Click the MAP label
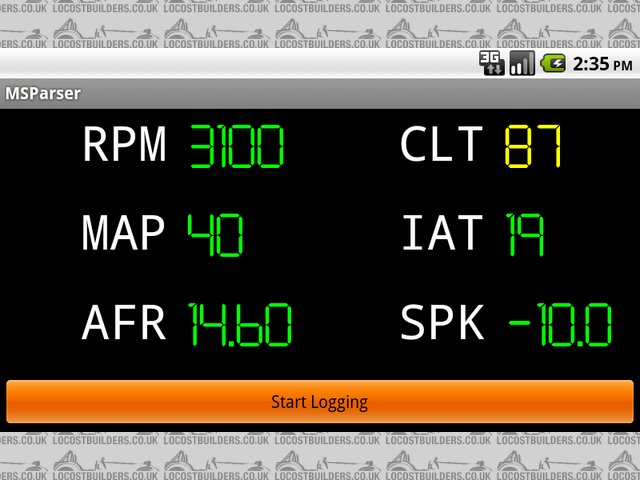Viewport: 640px width, 480px height. (124, 234)
